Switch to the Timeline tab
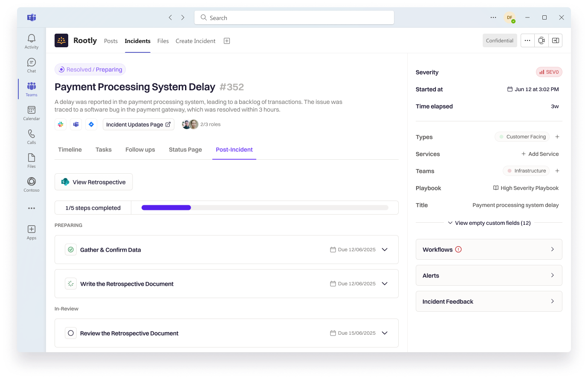This screenshot has height=379, width=588. pos(70,149)
